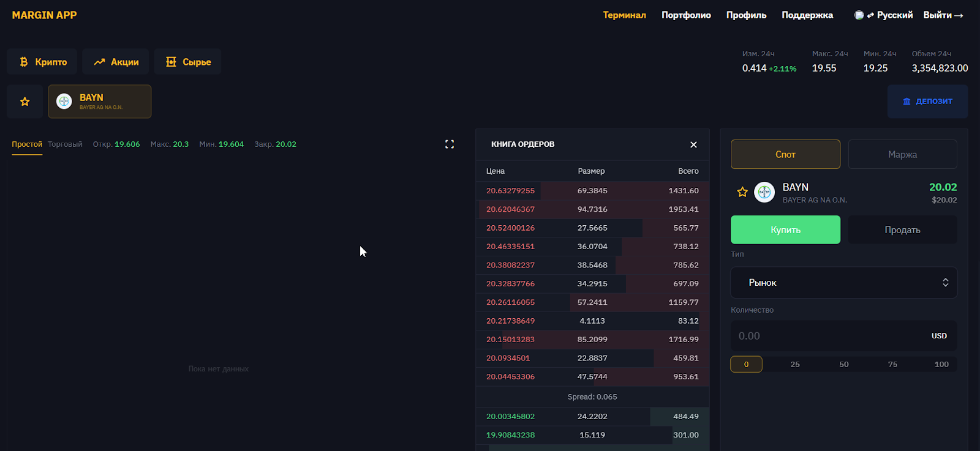Image resolution: width=980 pixels, height=451 pixels.
Task: Select ask price 20.32837766
Action: (510, 283)
